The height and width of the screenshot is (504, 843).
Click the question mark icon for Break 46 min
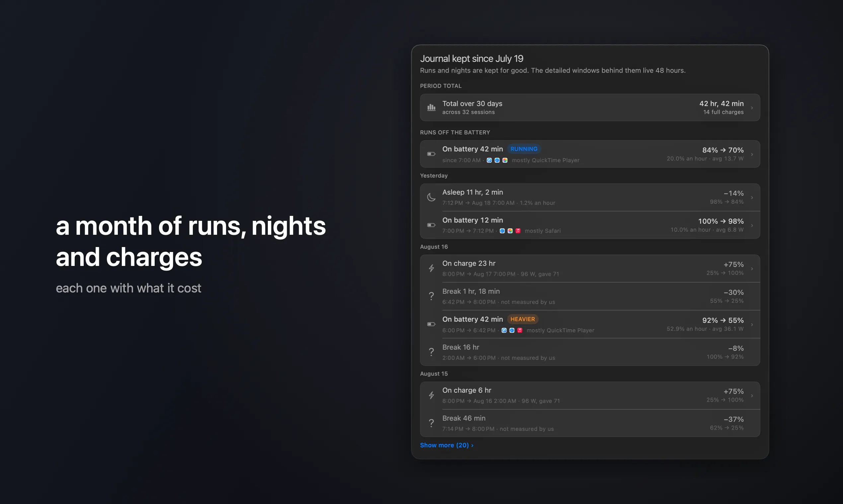pyautogui.click(x=431, y=423)
